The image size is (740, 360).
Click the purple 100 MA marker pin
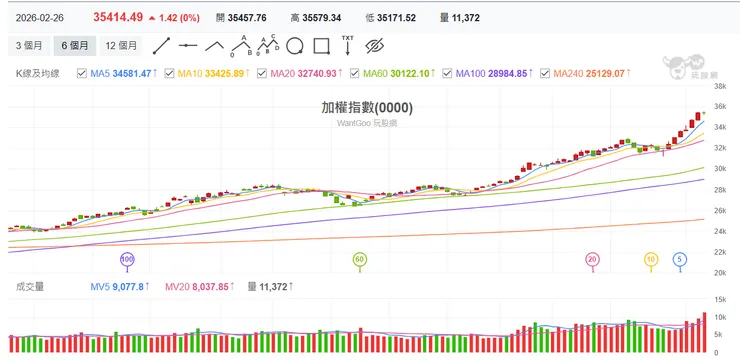126,259
